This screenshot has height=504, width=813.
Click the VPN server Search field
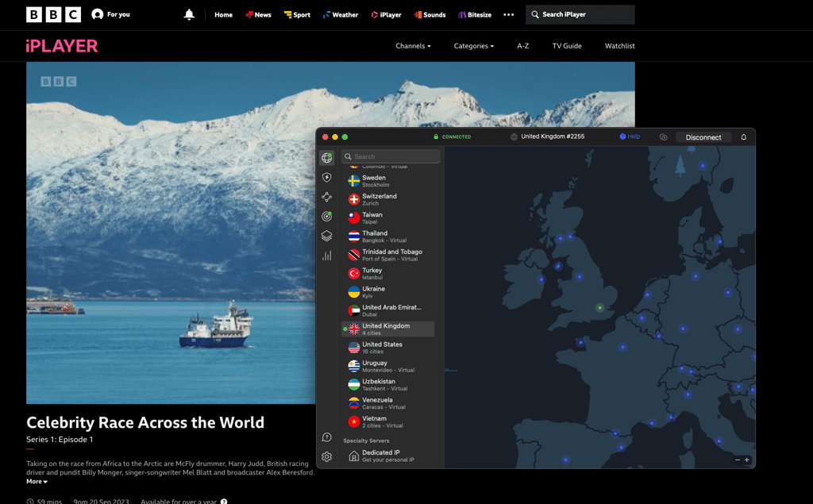(x=391, y=156)
